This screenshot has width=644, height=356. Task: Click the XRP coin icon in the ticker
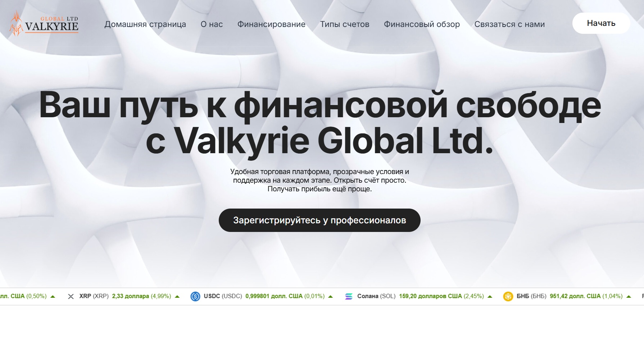pos(71,296)
